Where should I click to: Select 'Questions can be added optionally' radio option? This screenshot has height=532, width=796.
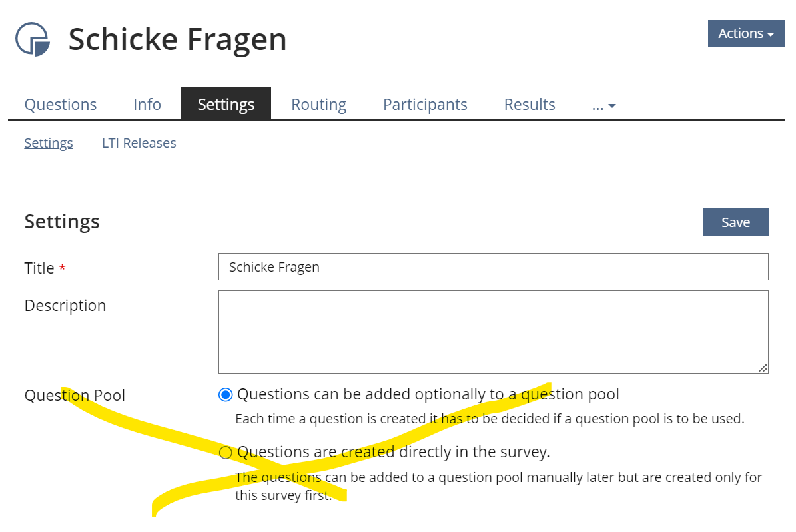[x=226, y=395]
